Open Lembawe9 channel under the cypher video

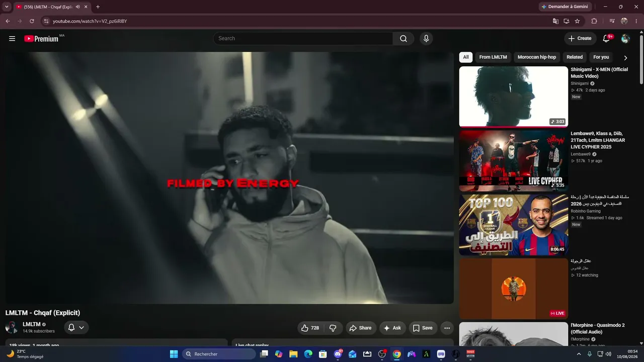pos(581,154)
